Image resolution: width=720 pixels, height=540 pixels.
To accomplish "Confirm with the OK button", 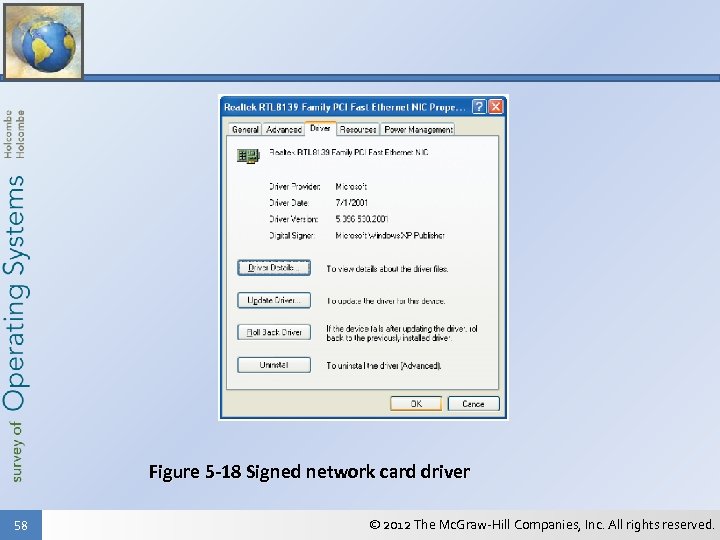I will (x=416, y=404).
